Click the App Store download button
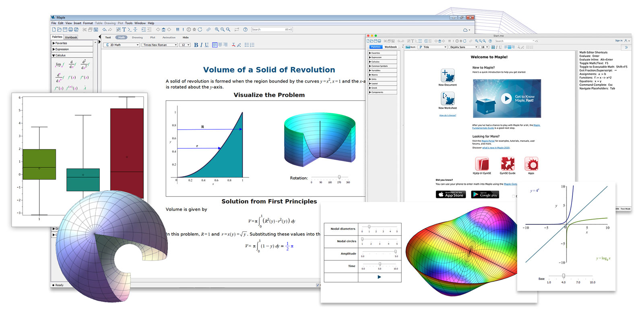 pyautogui.click(x=451, y=195)
